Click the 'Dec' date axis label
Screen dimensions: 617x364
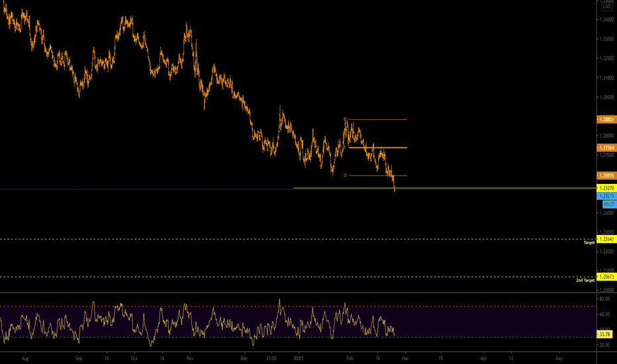point(244,359)
